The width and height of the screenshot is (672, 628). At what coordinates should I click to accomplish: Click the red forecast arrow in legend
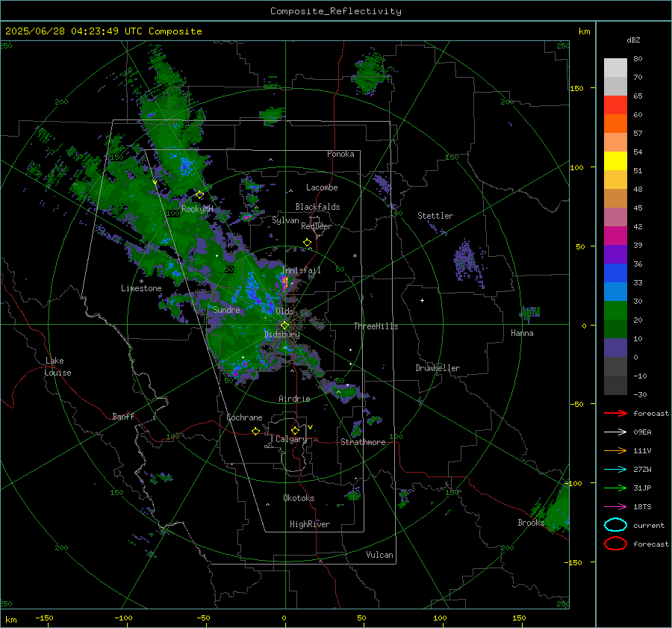coord(615,413)
